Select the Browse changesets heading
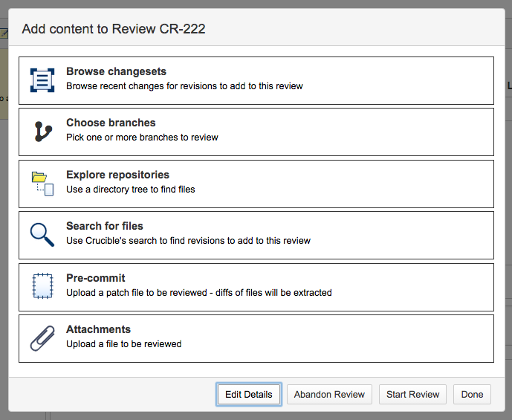 116,72
